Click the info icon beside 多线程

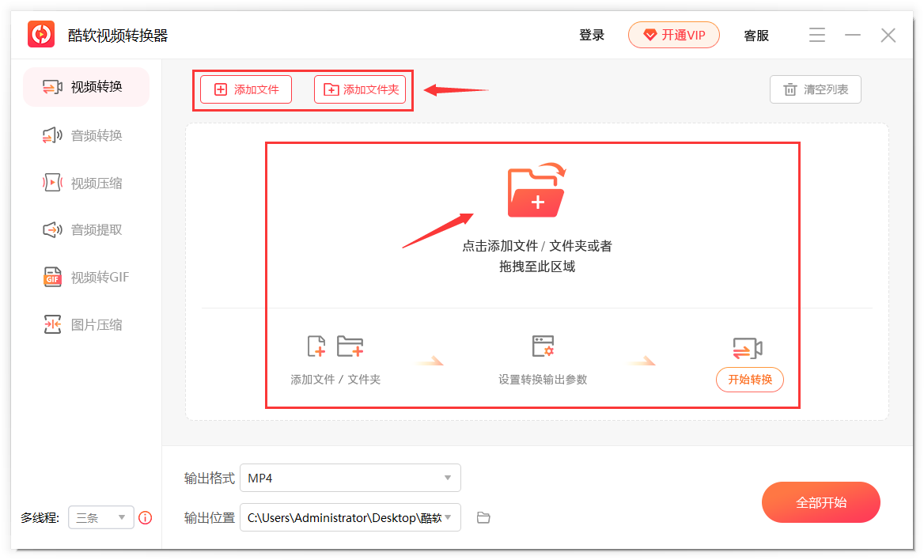point(145,517)
